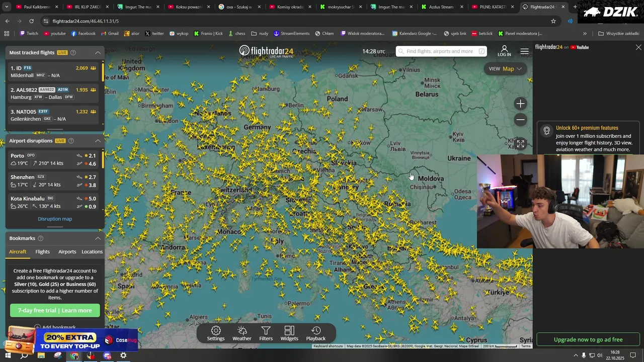Open the Gmail bookmark
644x362 pixels.
pyautogui.click(x=109, y=34)
